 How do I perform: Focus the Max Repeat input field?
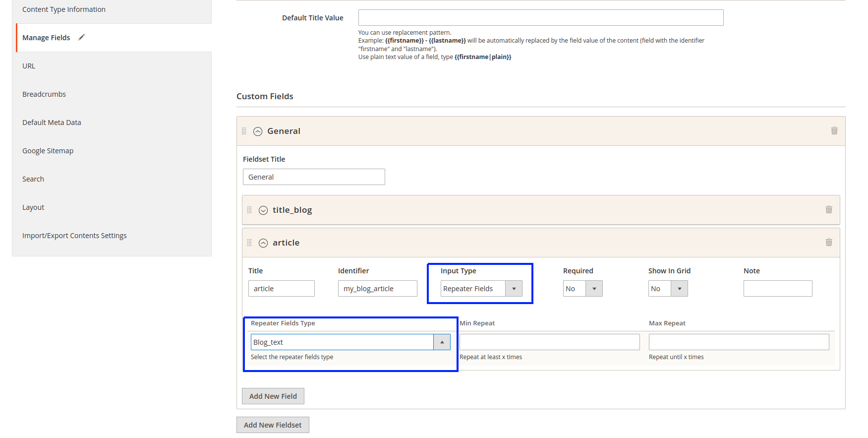pyautogui.click(x=739, y=342)
